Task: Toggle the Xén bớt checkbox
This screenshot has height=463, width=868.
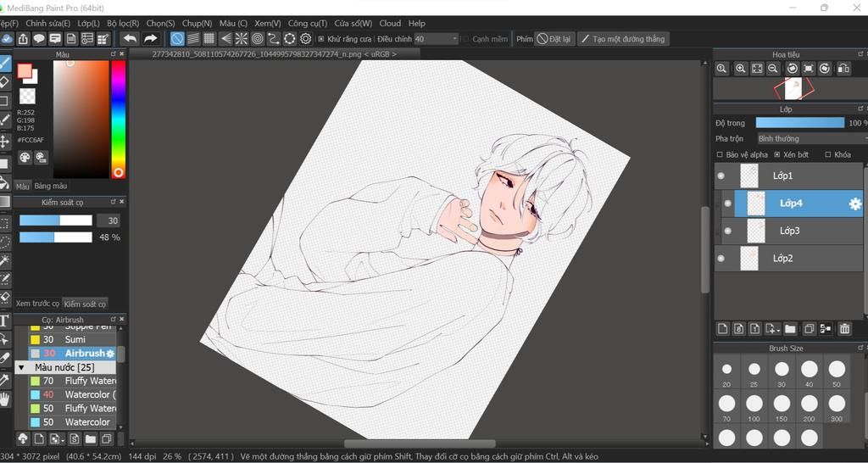Action: 777,154
